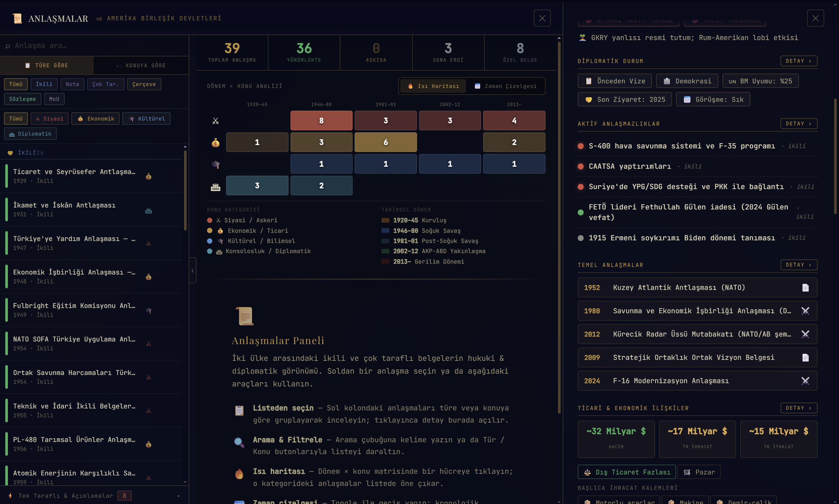Viewport: 839px width, 504px height.
Task: Click money bag icon in heatmap row
Action: (x=216, y=142)
